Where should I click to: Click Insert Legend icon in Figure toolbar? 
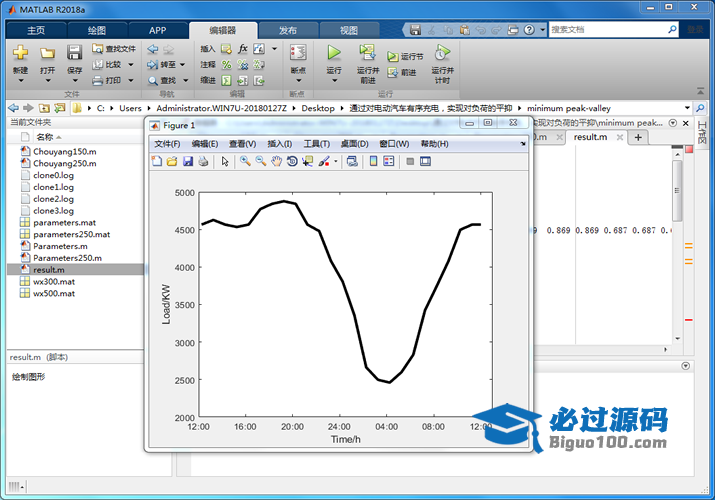click(x=389, y=161)
